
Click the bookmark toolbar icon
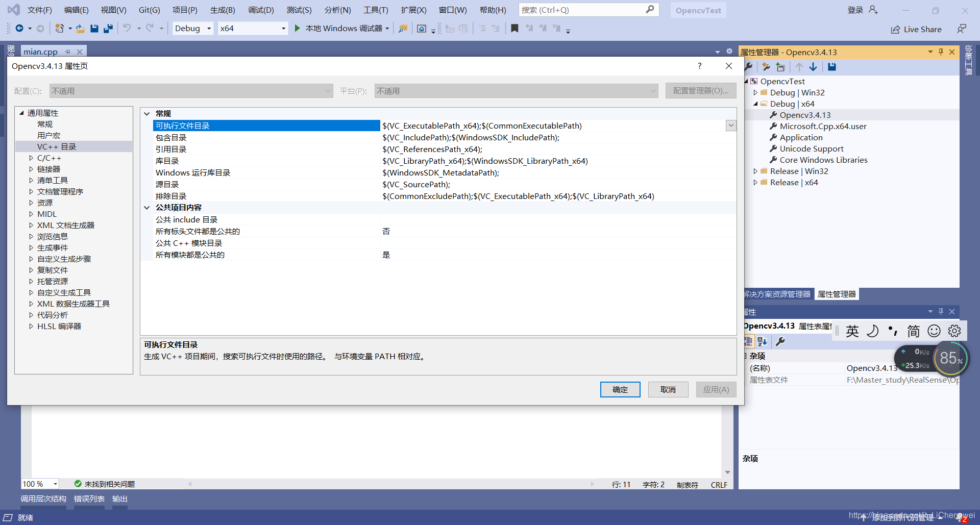click(x=514, y=29)
